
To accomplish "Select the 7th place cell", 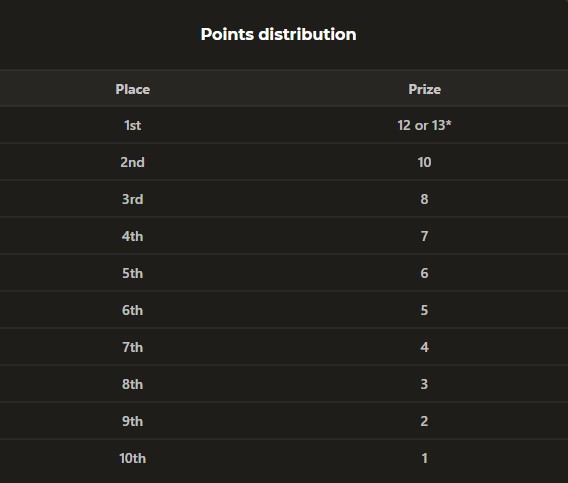I will pyautogui.click(x=133, y=347).
